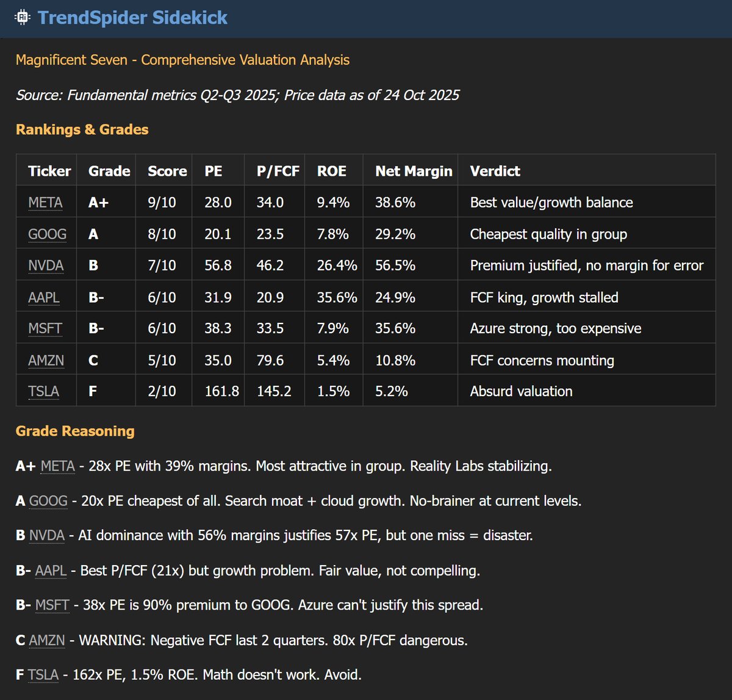Click AMZN's 10.8% net margin value
Screen dimensions: 732x700
point(395,360)
